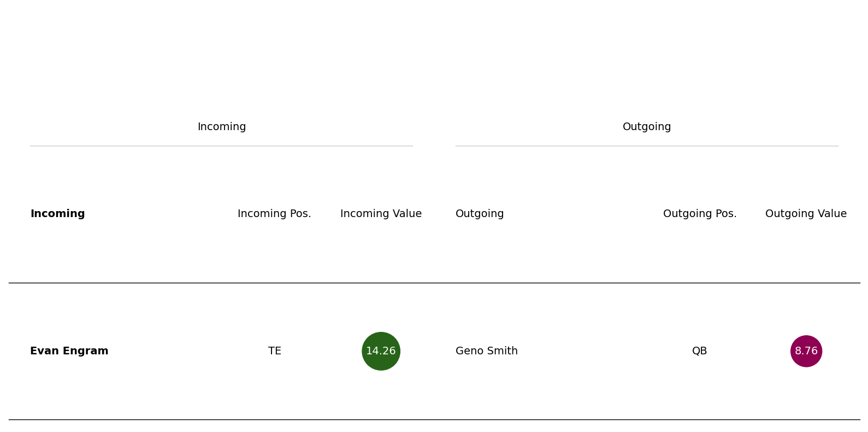Click the green 14.26 value circle

point(381,351)
